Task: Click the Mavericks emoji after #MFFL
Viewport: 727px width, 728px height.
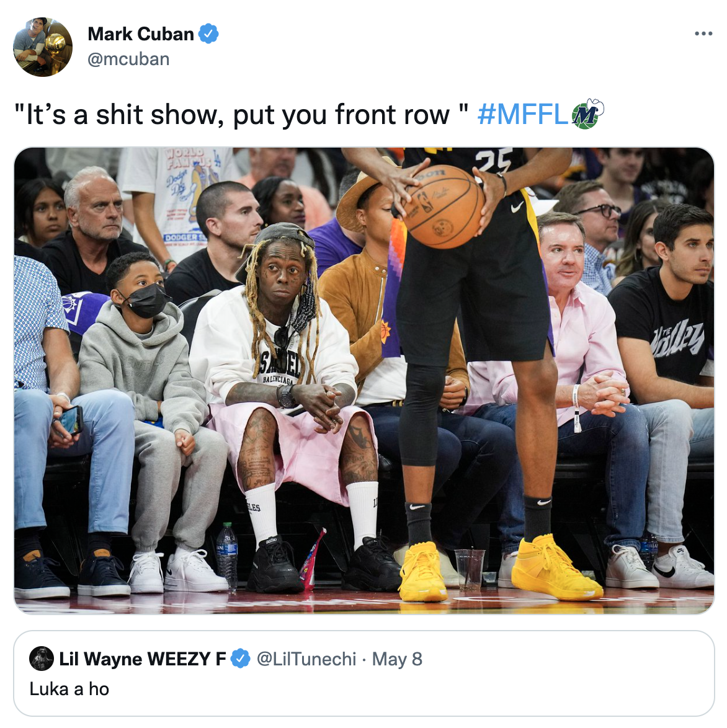Action: pos(587,113)
